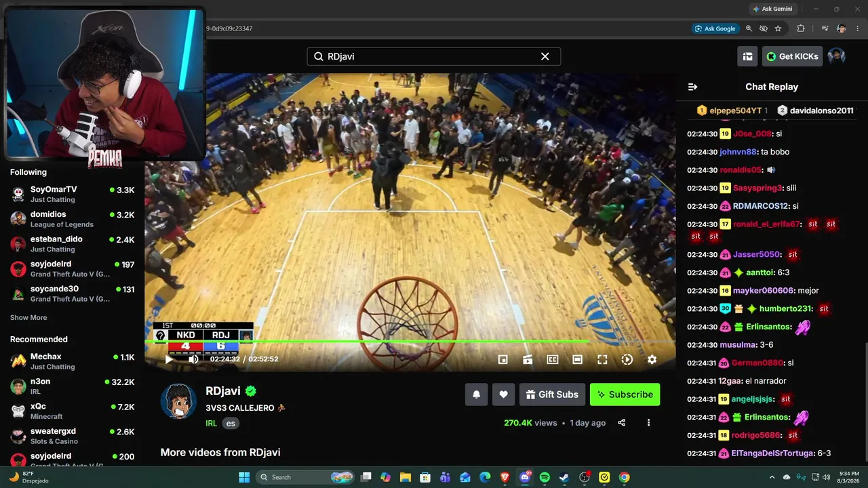Screen dimensions: 868x488
Task: Open chat user elpepe504YT in leaderboard
Action: (x=732, y=110)
